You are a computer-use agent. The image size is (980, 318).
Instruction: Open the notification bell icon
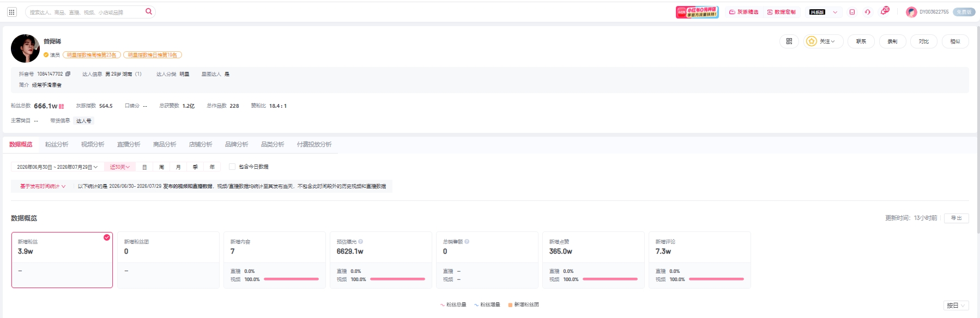pos(884,11)
